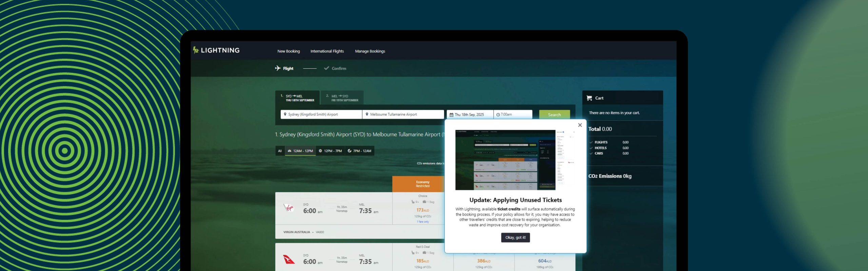Screen dimensions: 868x271
Task: Open the 7:00am time selector
Action: pyautogui.click(x=513, y=114)
